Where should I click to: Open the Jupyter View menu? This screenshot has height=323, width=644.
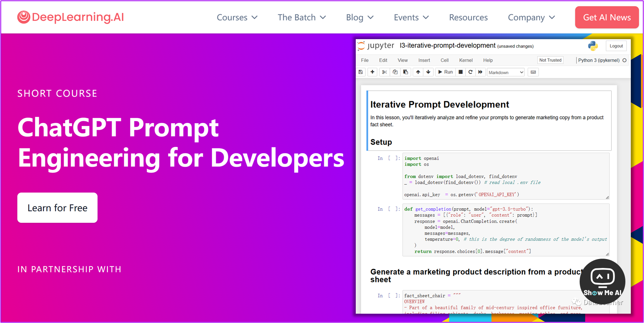click(x=403, y=60)
